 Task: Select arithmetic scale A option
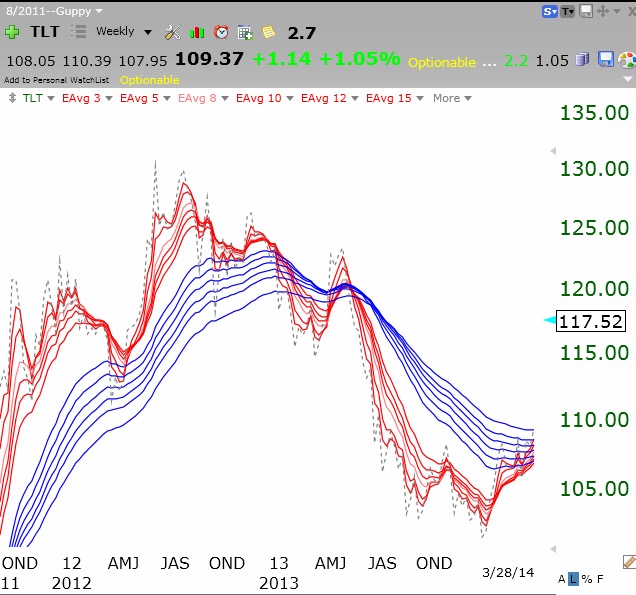pyautogui.click(x=561, y=579)
